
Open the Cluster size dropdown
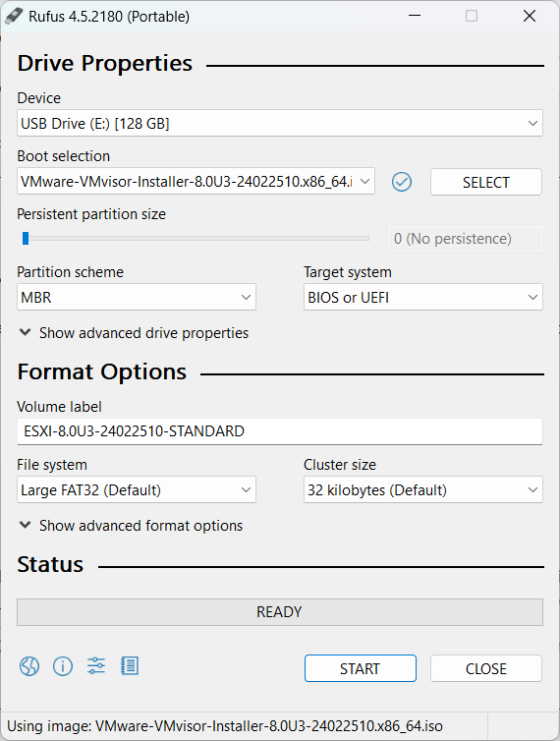point(423,489)
